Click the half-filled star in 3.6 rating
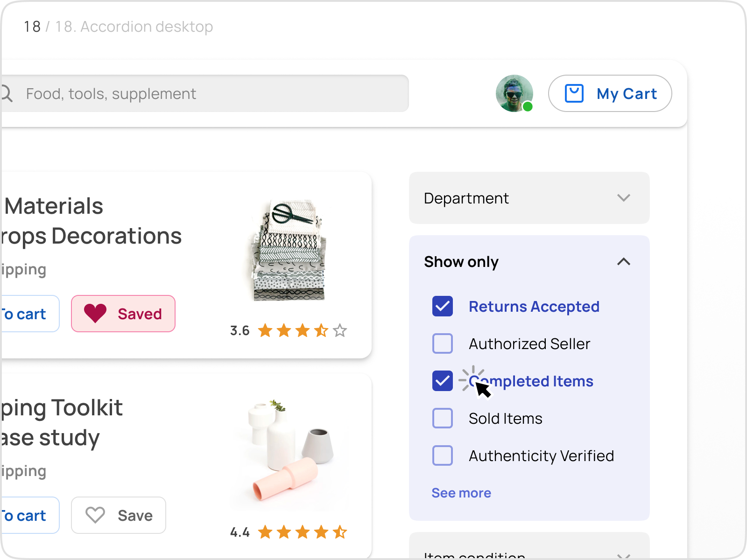 pos(321,331)
